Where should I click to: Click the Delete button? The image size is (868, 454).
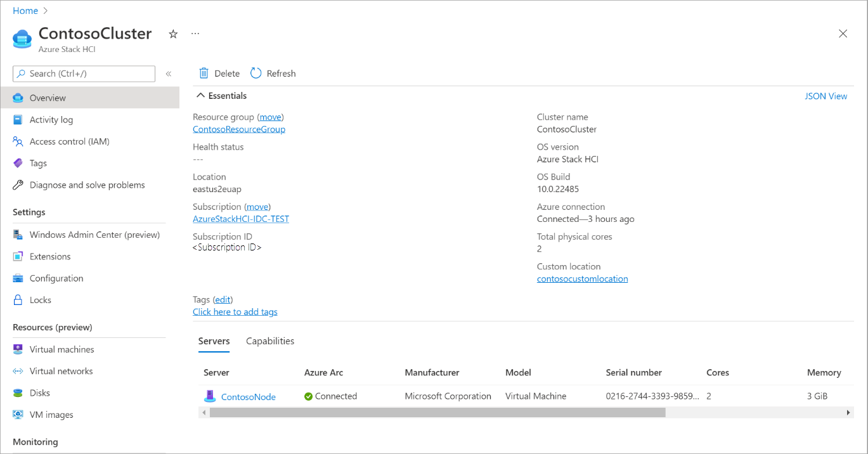pos(219,74)
